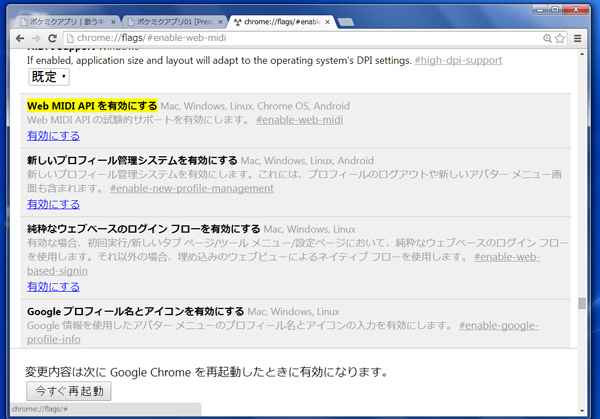Click the 純粋なウェブベースのログイン フローを有効にする heading
The image size is (600, 419).
[143, 229]
